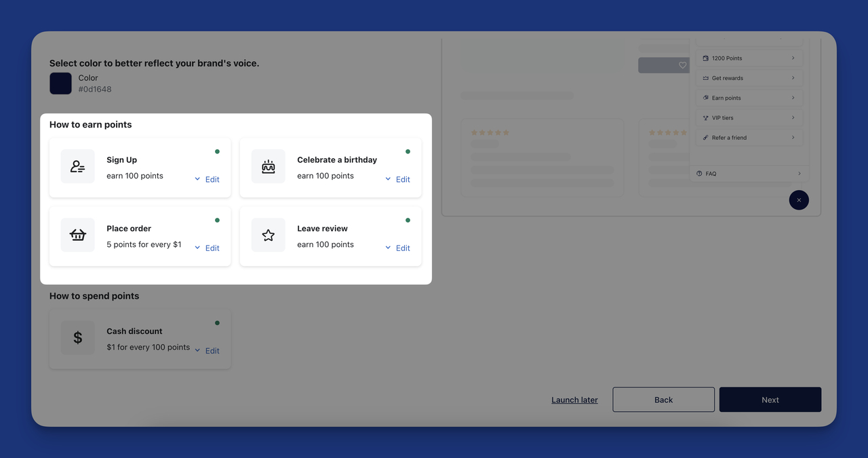The image size is (868, 458).
Task: Select the coins icon beside Earn points
Action: [705, 98]
